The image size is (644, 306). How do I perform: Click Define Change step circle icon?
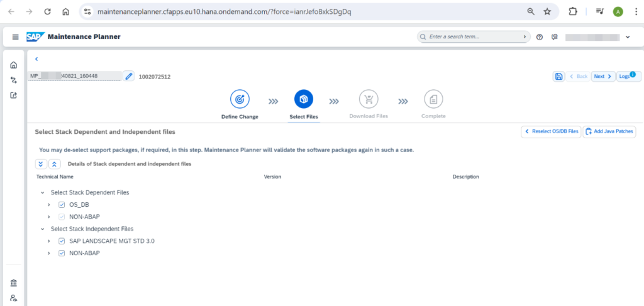pyautogui.click(x=240, y=99)
